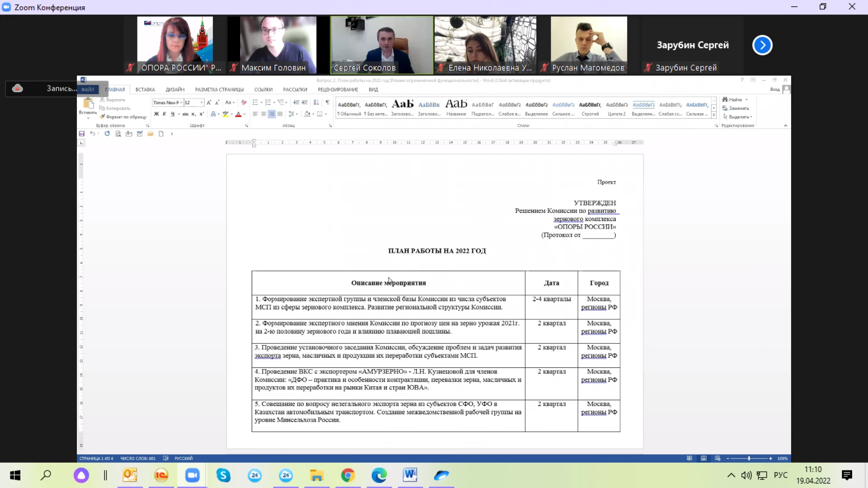
Task: Redo action in quick access toolbar
Action: (107, 134)
